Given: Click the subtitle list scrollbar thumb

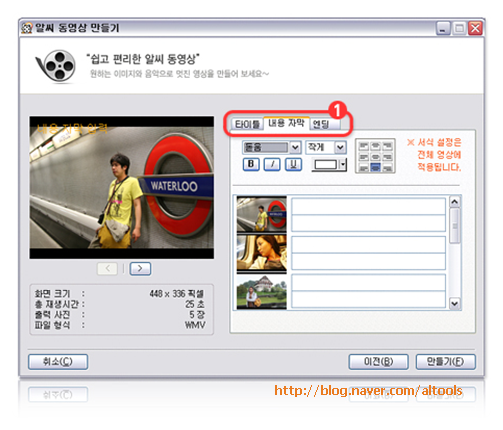Looking at the screenshot, I should point(455,226).
